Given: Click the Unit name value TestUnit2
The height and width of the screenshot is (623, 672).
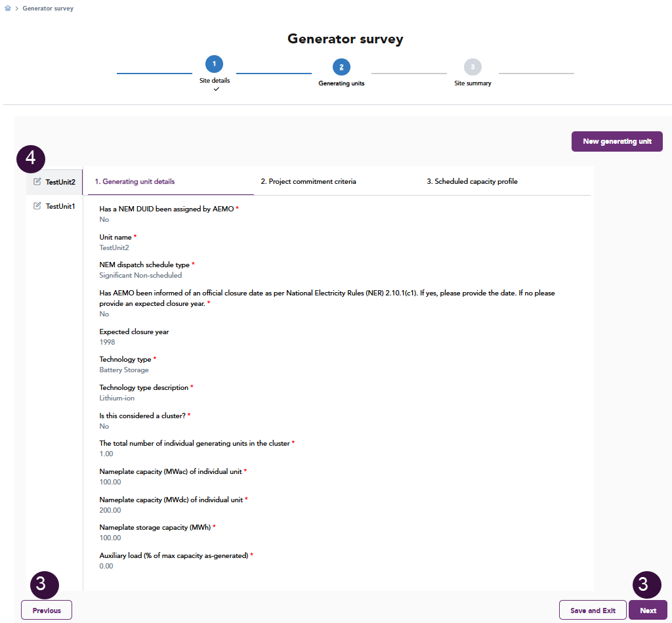Looking at the screenshot, I should (x=114, y=248).
